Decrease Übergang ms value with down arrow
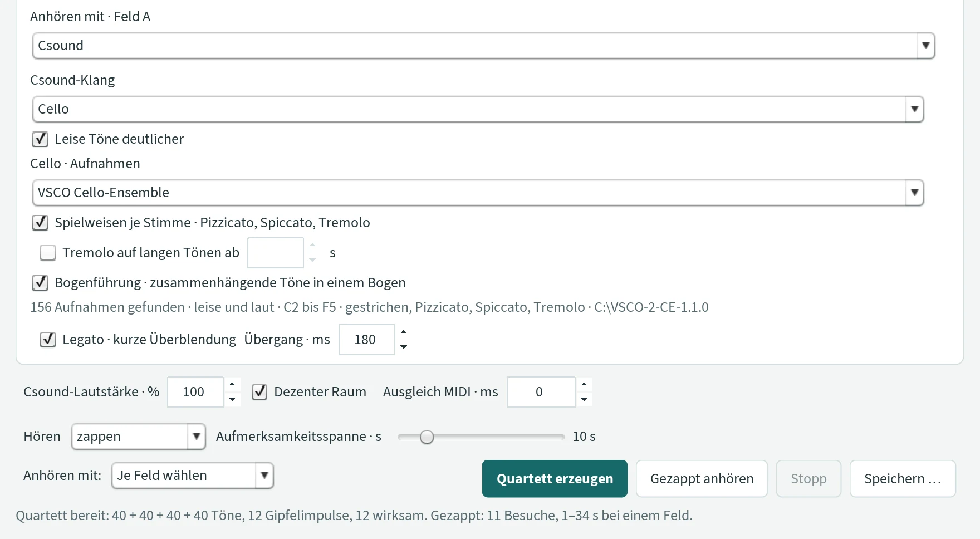The width and height of the screenshot is (980, 539). [x=404, y=347]
